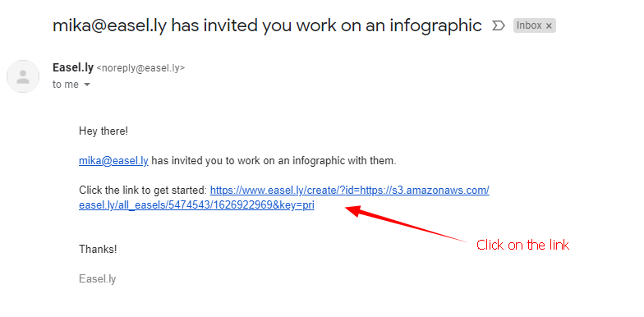
Task: Click the "Thanks!" closing line
Action: 98,250
